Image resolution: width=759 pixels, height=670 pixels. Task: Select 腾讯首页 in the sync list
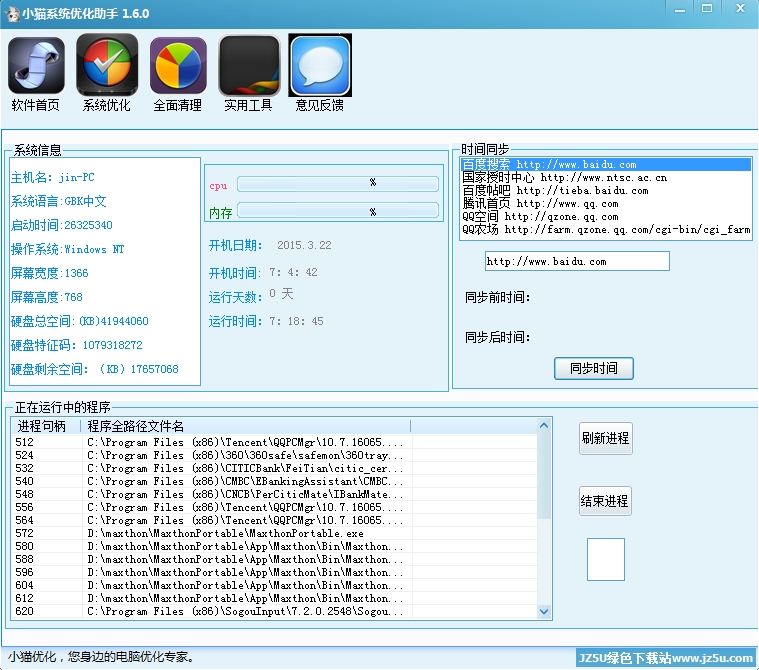tap(606, 203)
